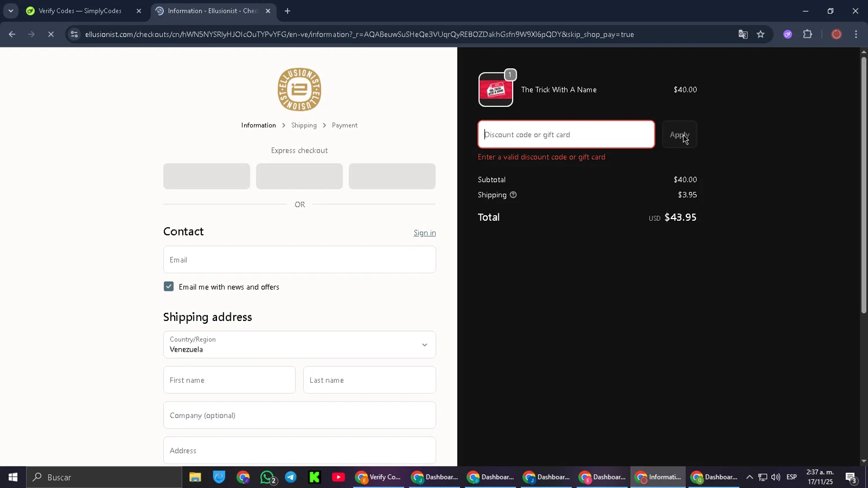
Task: Click the Sign in link
Action: coord(425,233)
